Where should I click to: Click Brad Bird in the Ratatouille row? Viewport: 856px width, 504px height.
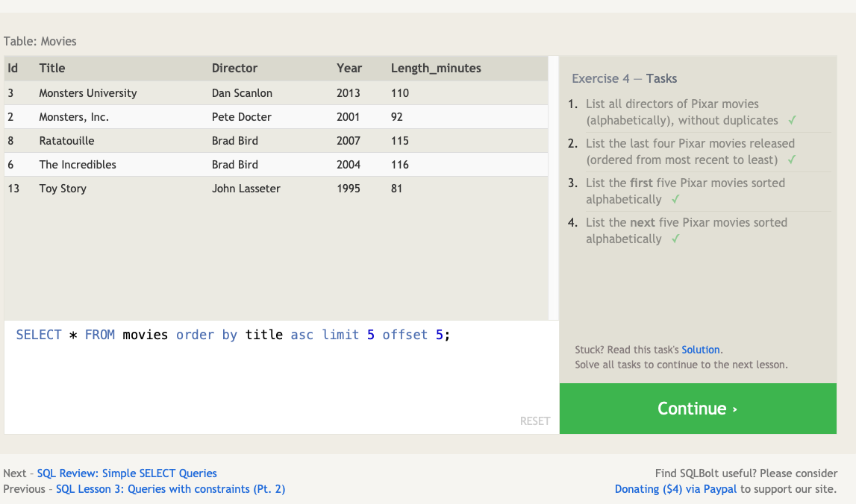point(235,141)
